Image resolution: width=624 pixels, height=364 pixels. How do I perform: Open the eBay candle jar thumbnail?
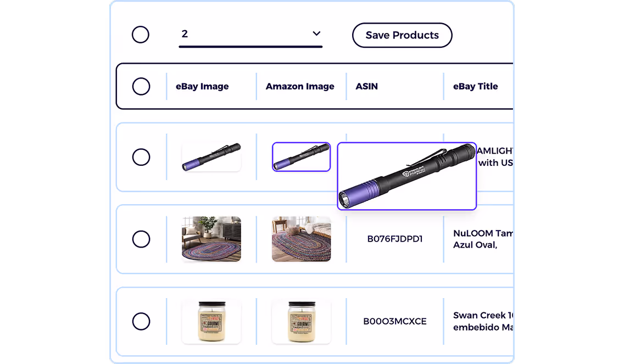211,321
